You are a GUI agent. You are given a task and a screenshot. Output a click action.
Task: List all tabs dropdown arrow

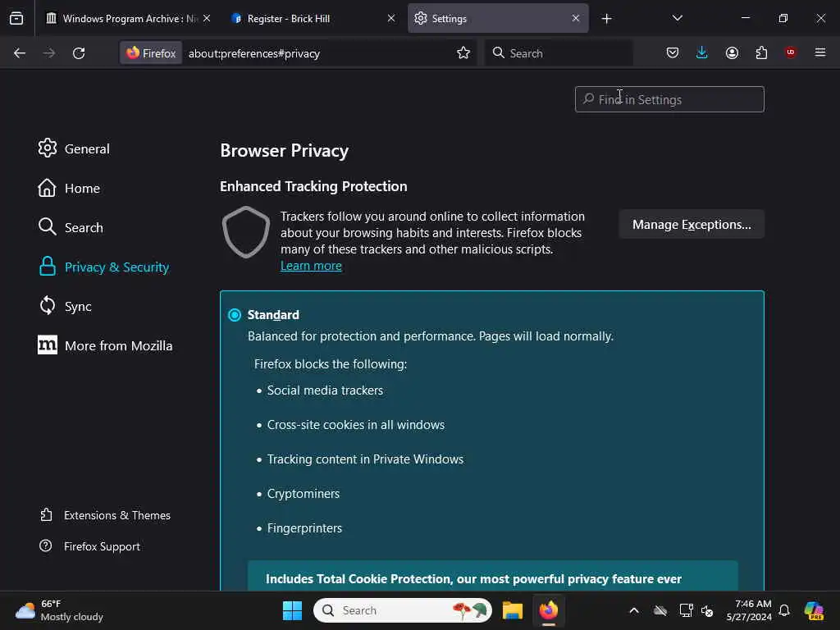coord(677,18)
